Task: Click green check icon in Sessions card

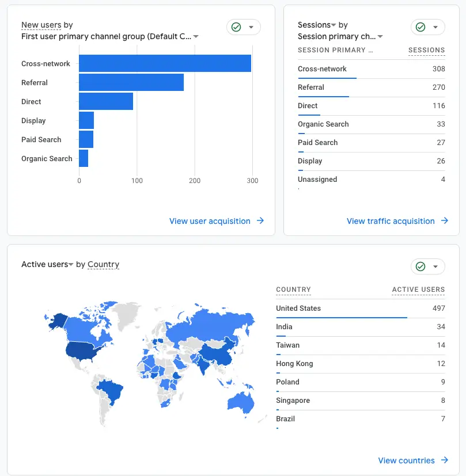Action: [420, 27]
